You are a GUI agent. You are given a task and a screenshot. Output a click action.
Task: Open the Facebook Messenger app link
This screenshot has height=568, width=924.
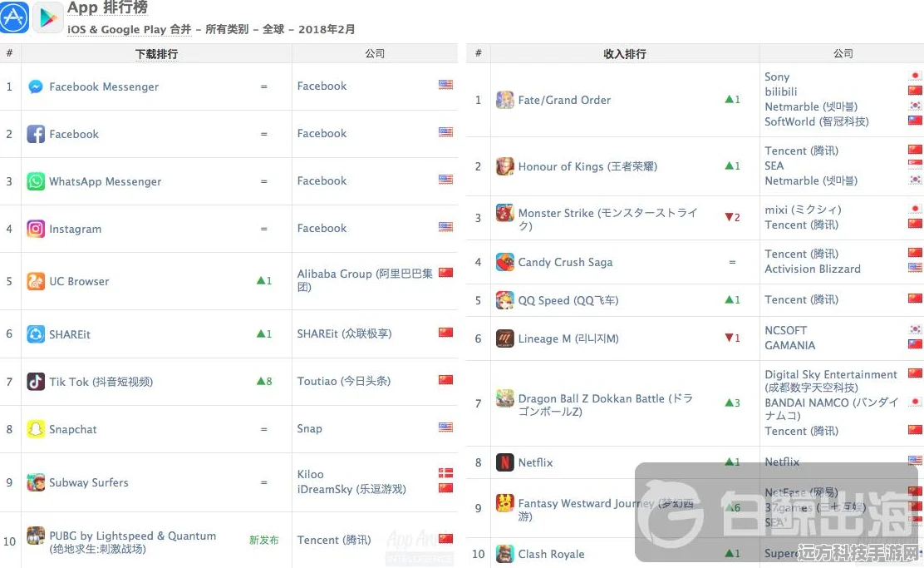[104, 86]
